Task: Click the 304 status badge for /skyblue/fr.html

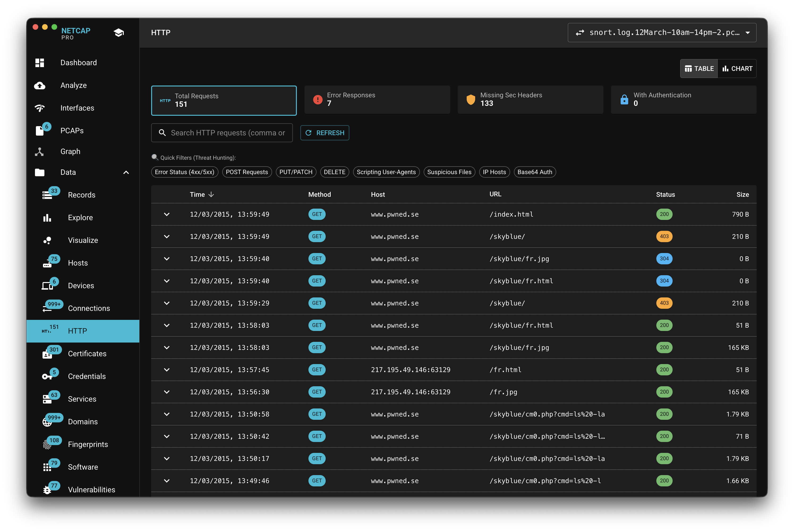Action: click(664, 281)
